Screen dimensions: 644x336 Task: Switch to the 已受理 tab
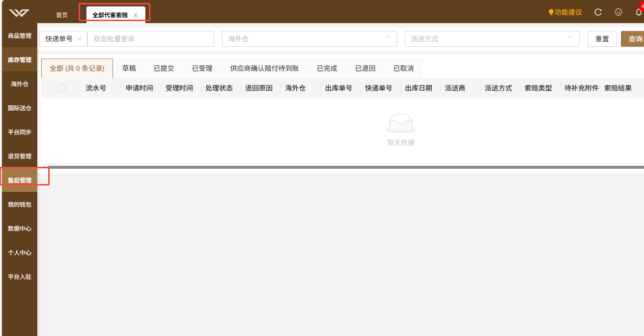tap(202, 68)
